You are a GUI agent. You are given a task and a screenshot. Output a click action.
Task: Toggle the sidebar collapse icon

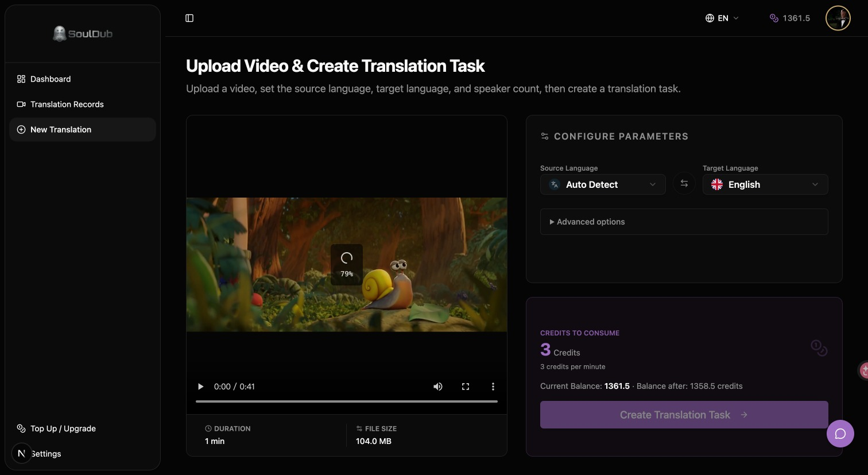tap(189, 18)
